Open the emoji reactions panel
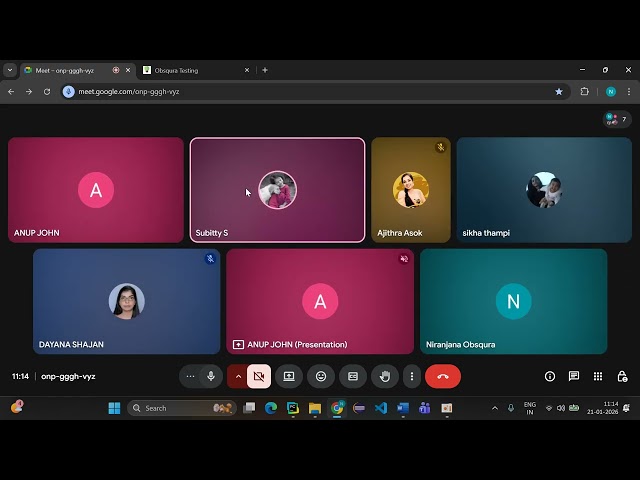 pos(321,376)
